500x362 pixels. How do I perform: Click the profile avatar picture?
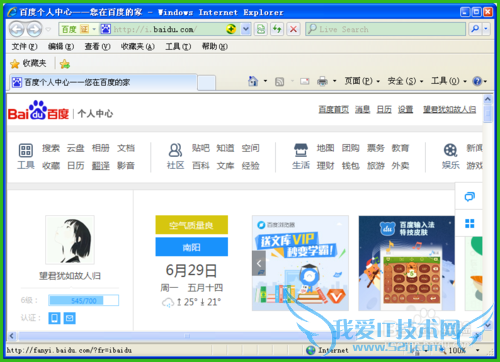70,240
